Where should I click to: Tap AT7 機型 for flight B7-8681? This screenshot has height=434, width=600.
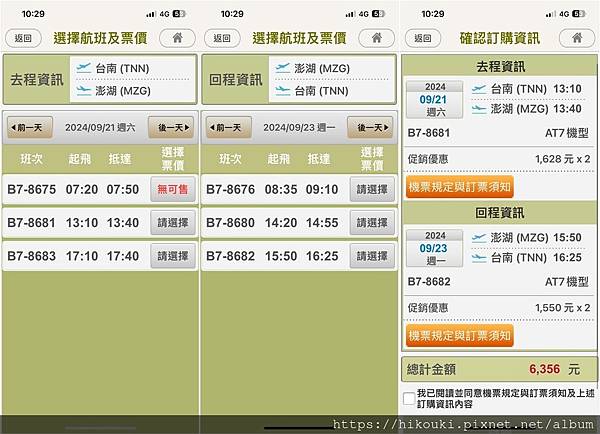pyautogui.click(x=567, y=133)
